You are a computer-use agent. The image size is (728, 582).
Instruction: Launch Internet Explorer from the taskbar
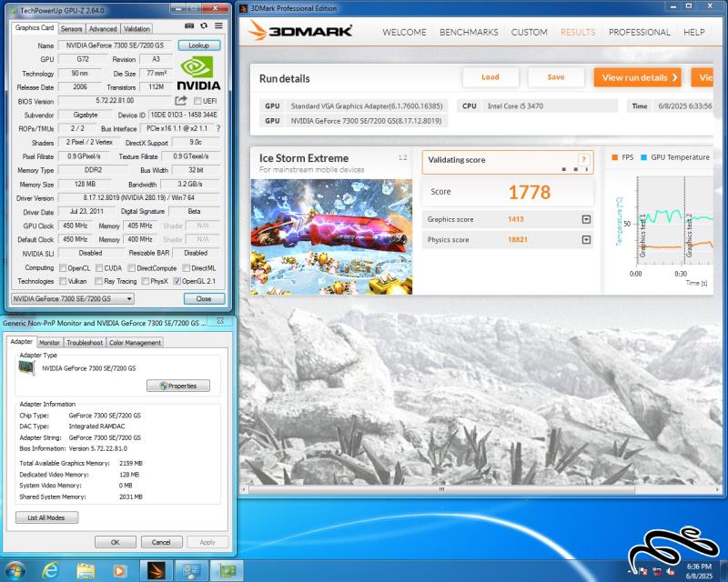pyautogui.click(x=50, y=570)
